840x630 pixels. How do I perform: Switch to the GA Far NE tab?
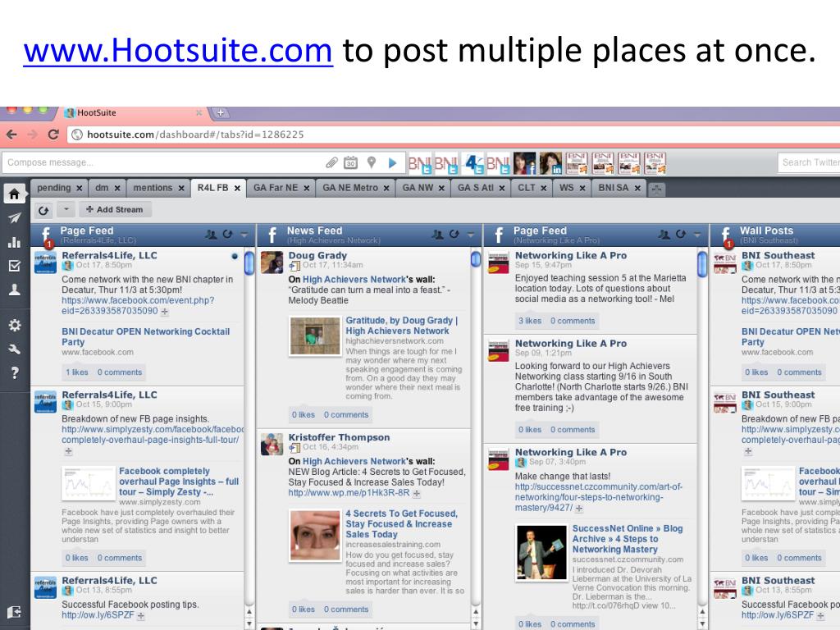tap(276, 188)
